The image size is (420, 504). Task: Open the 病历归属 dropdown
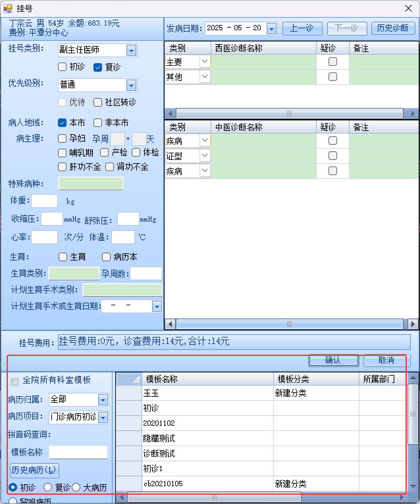[103, 400]
